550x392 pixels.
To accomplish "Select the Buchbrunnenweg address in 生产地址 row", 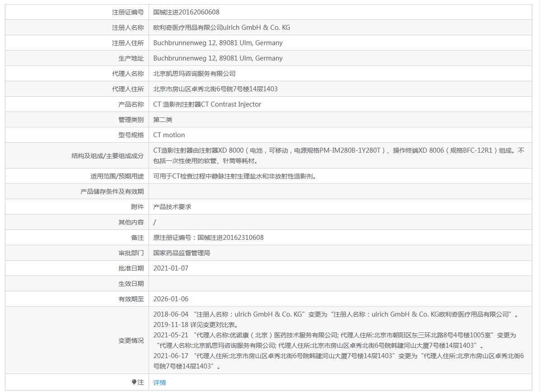I will tap(218, 58).
